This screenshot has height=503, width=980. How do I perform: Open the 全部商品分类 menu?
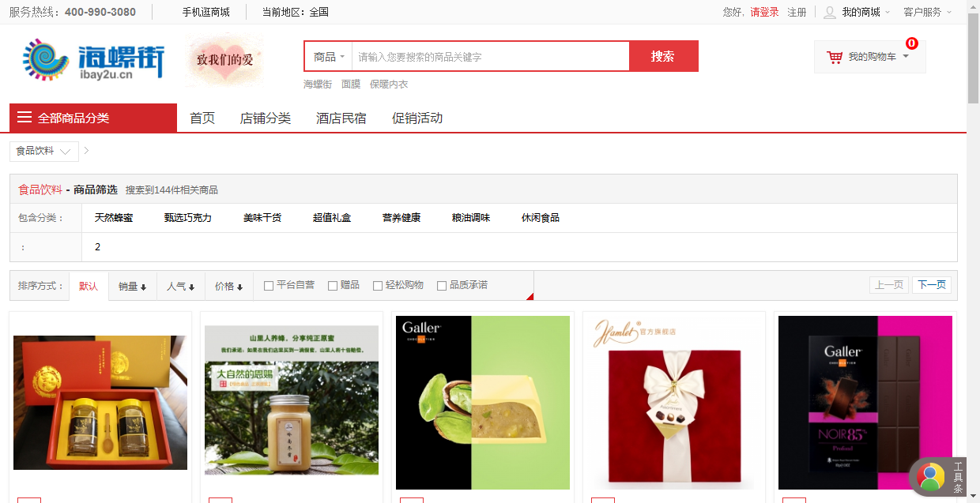[93, 118]
